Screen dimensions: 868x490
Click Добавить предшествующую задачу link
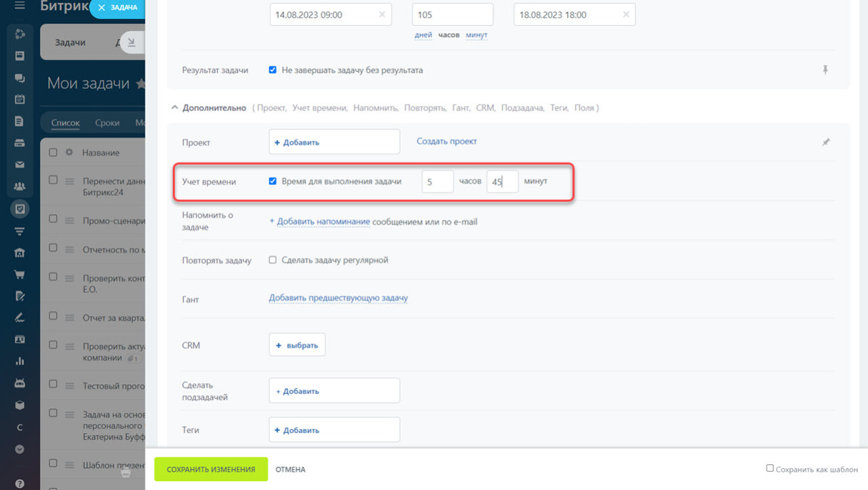pos(338,298)
